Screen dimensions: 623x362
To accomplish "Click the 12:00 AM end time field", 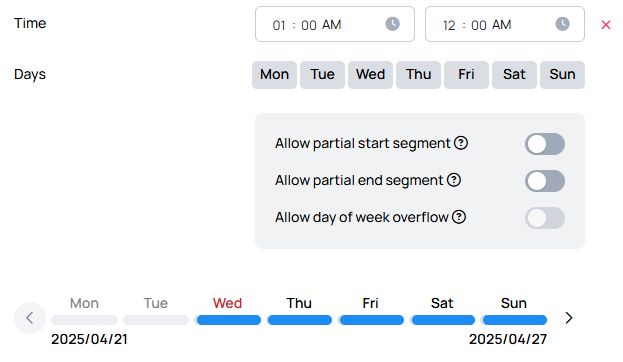I will [505, 24].
